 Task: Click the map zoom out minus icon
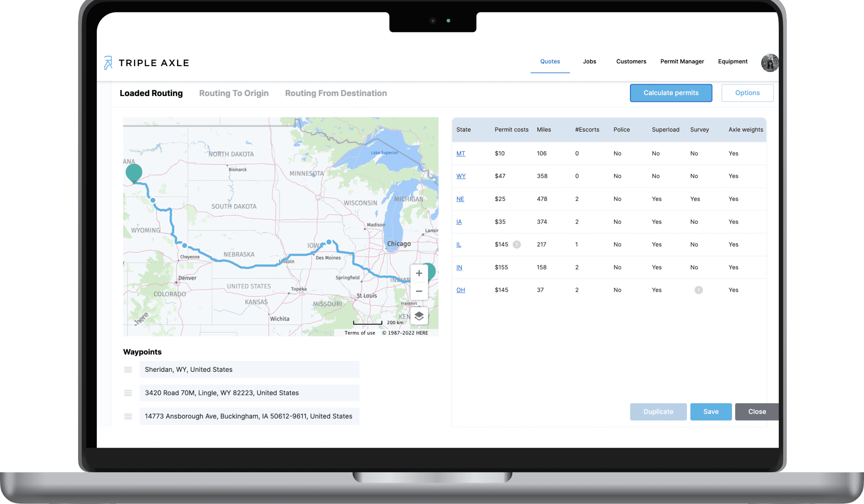pos(419,291)
